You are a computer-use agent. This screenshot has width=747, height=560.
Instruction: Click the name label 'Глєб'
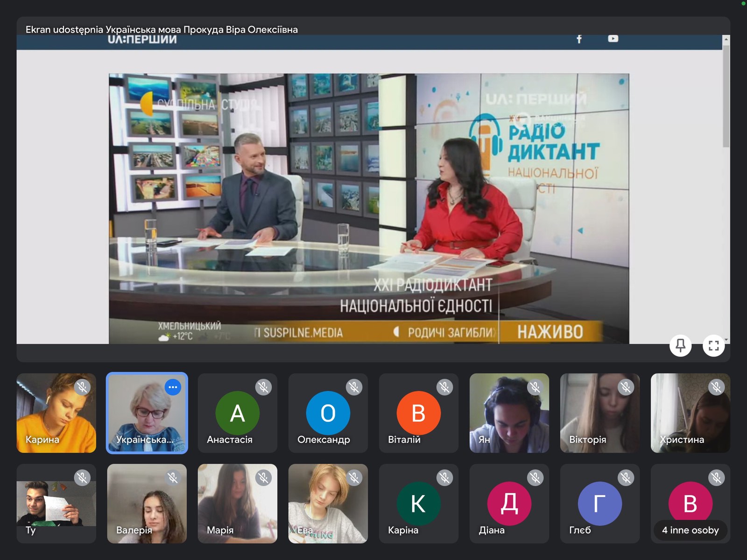[580, 530]
